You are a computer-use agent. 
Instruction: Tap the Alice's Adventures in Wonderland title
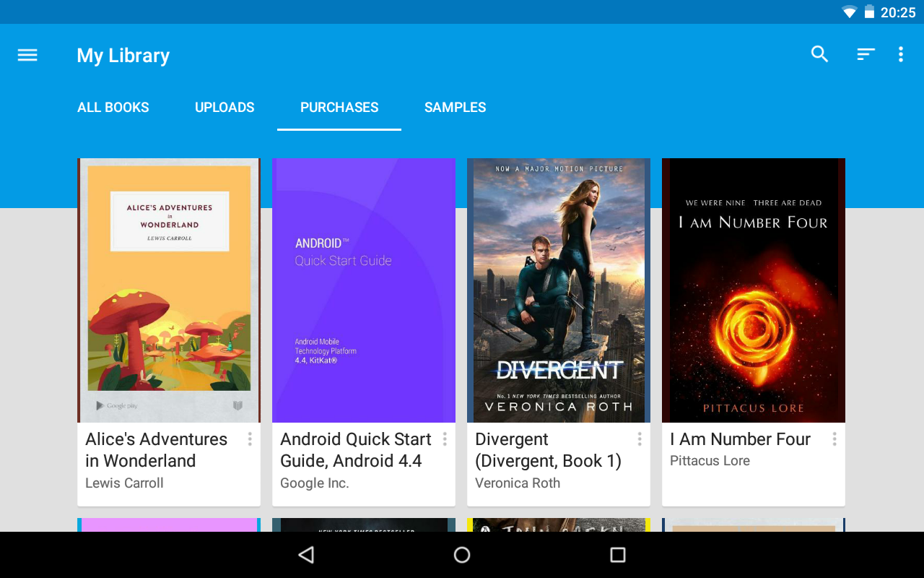(x=156, y=449)
